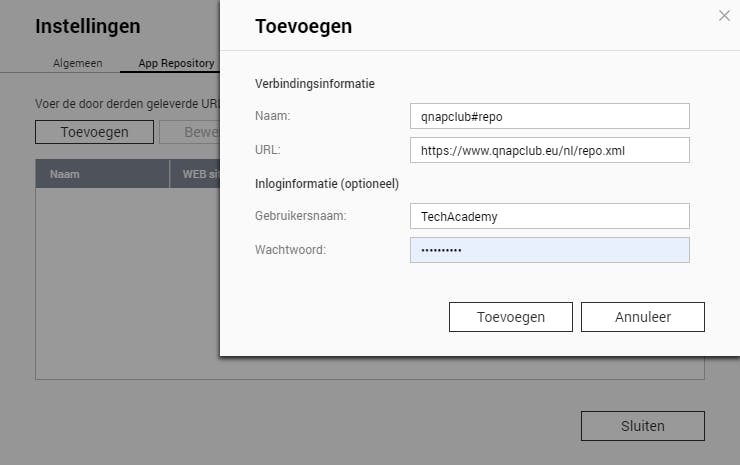Click Toevoegen button above the repository list
The height and width of the screenshot is (465, 740).
click(94, 132)
